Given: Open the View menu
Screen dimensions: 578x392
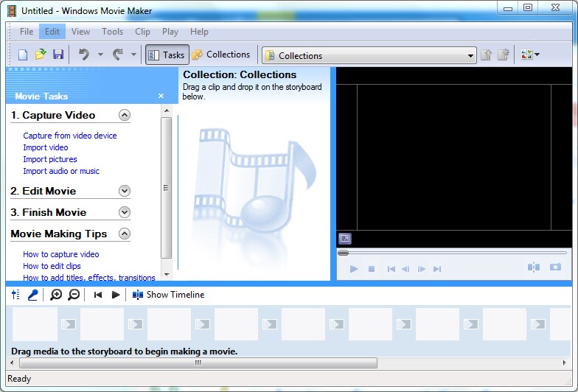Looking at the screenshot, I should click(81, 32).
